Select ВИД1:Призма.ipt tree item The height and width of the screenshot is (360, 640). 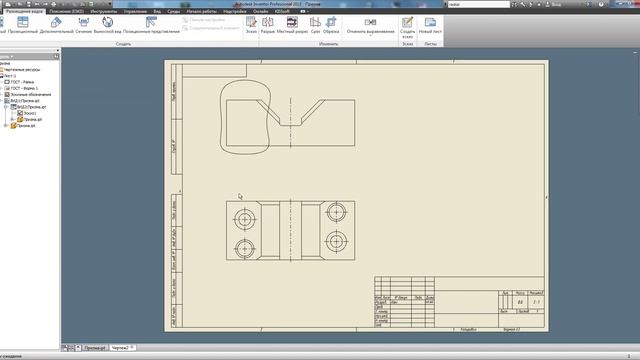click(x=22, y=101)
